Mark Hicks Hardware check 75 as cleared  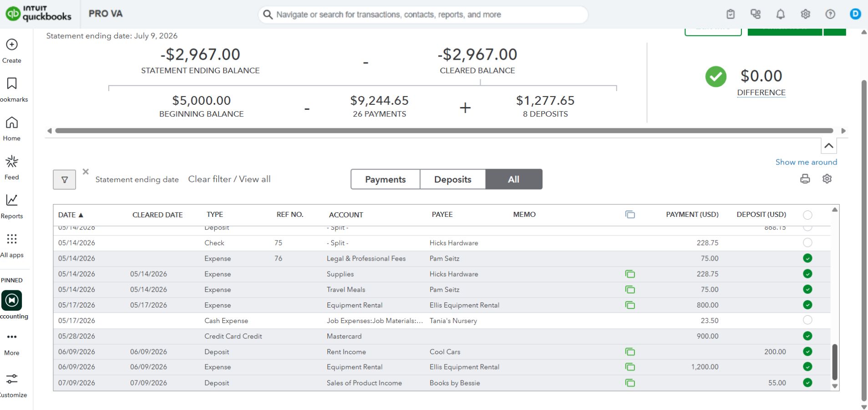click(x=807, y=242)
